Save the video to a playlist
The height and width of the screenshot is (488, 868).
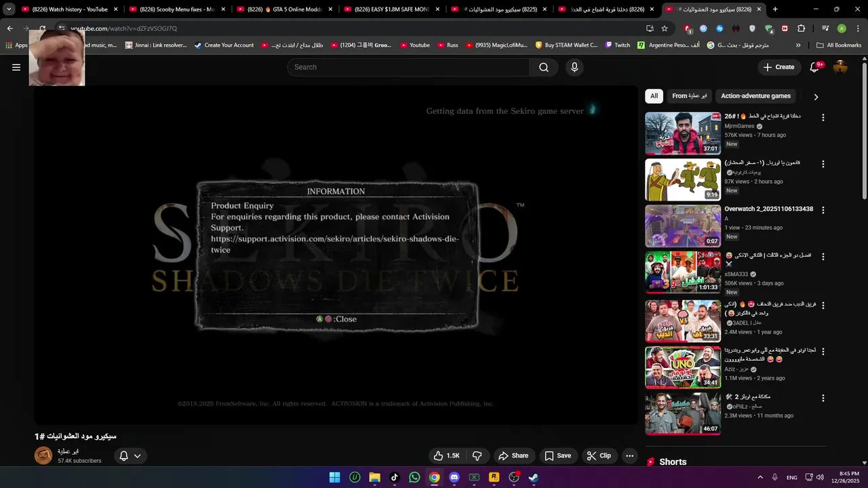557,456
